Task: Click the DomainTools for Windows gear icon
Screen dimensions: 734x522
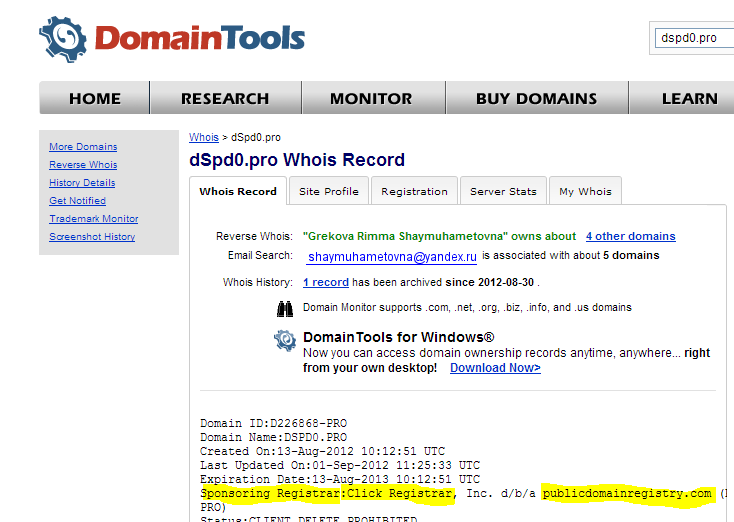Action: (x=285, y=340)
